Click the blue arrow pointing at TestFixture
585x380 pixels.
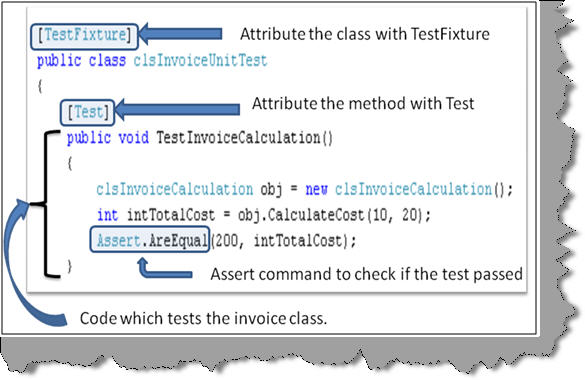180,34
